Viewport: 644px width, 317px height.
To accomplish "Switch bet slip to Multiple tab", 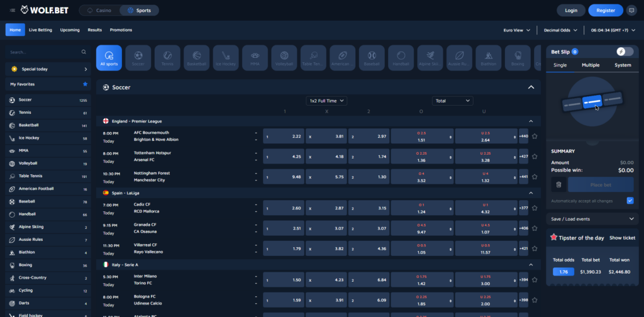I will [591, 65].
